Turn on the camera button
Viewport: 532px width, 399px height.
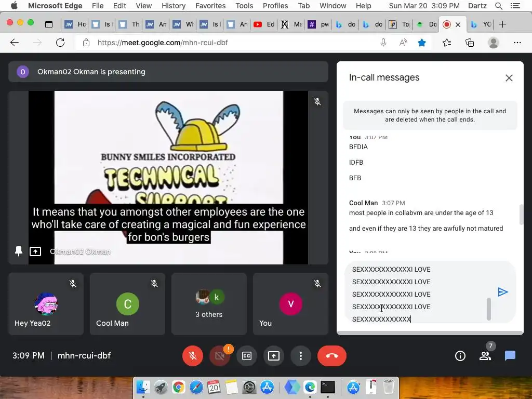pos(220,355)
